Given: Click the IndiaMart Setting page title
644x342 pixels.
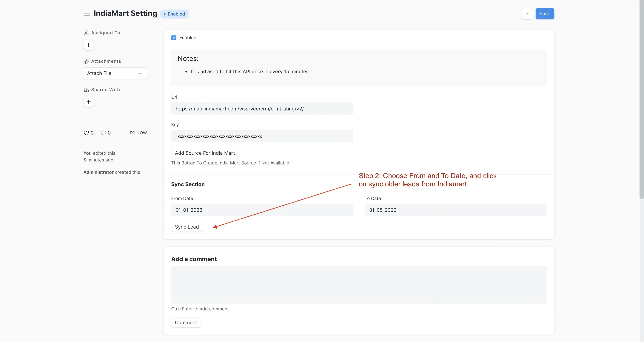Looking at the screenshot, I should pyautogui.click(x=125, y=13).
